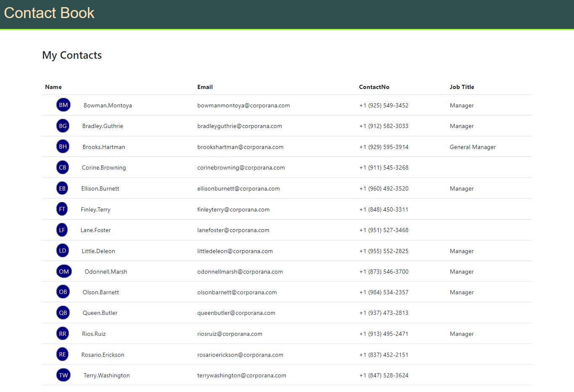Click email bowmanmontoya@corporana.com
Screen dimensions: 574x392
click(243, 105)
